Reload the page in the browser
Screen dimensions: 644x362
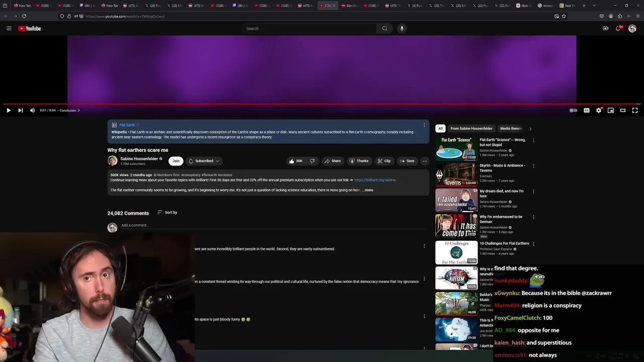[24, 16]
